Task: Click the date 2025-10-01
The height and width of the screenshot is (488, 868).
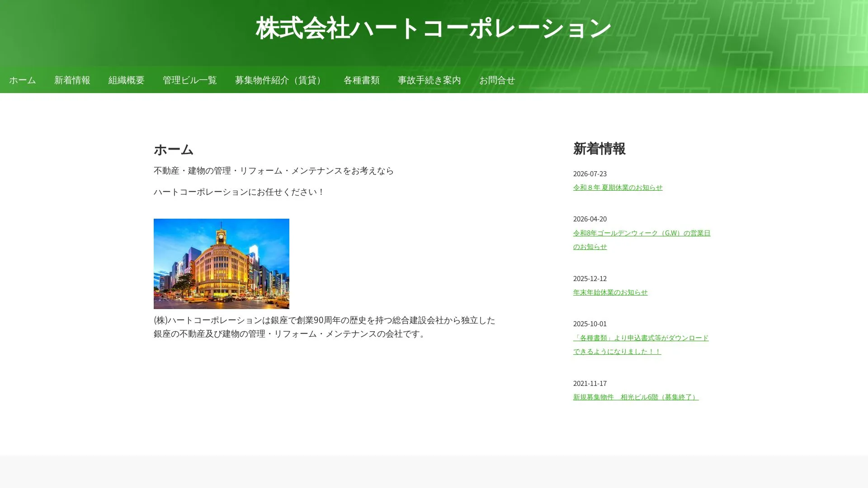Action: pyautogui.click(x=590, y=324)
